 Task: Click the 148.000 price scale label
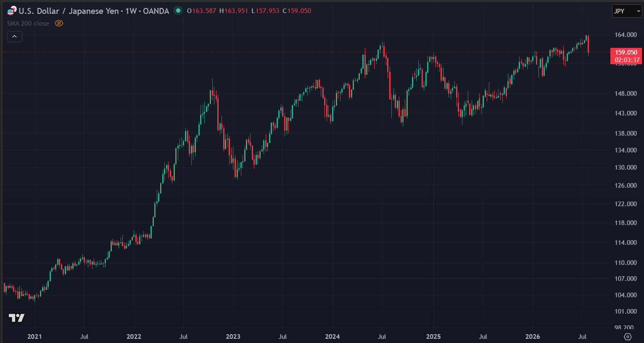coord(626,94)
